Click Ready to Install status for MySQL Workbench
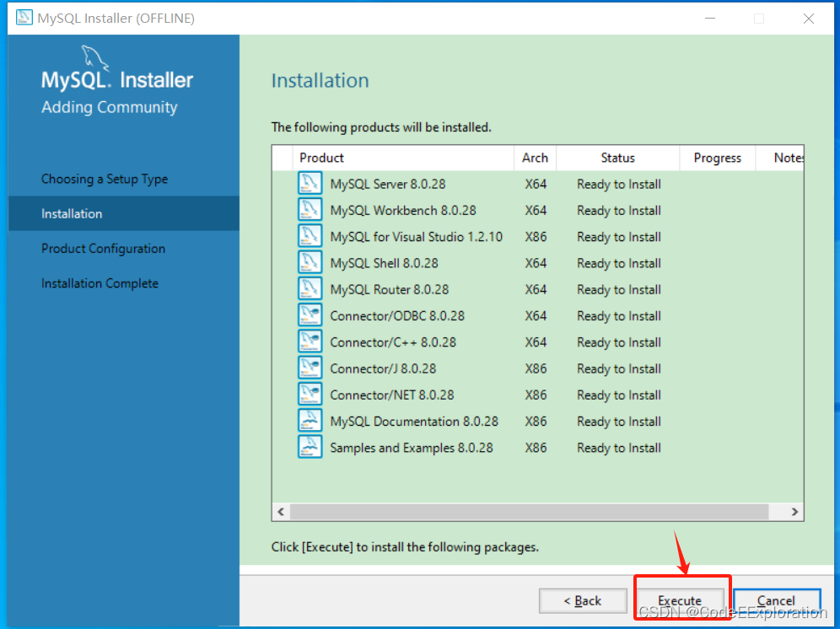 [x=619, y=210]
